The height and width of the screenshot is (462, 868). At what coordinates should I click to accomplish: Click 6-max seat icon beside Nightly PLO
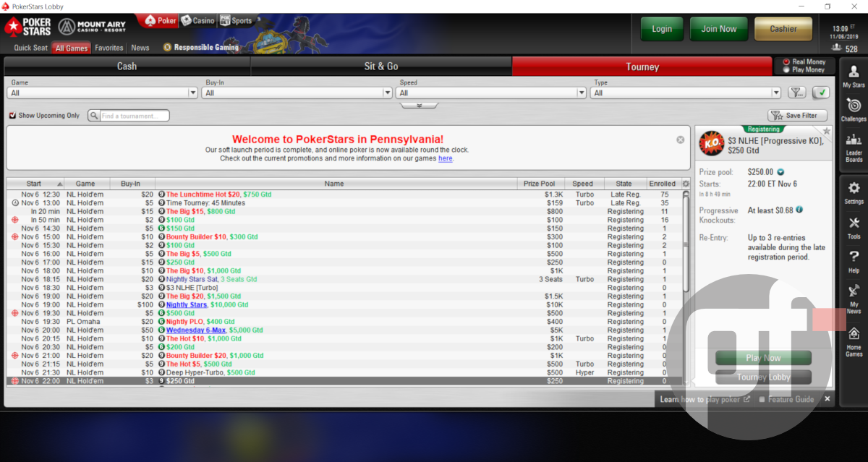pos(162,322)
